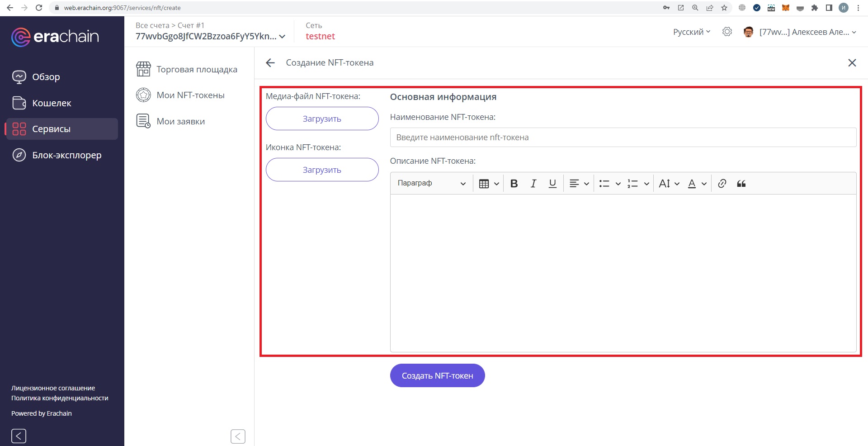Open the Русский language selector
The image size is (868, 446).
692,32
